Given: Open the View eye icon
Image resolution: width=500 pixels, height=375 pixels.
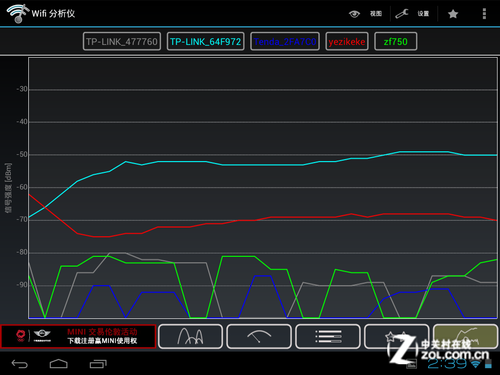Looking at the screenshot, I should pyautogui.click(x=354, y=14).
